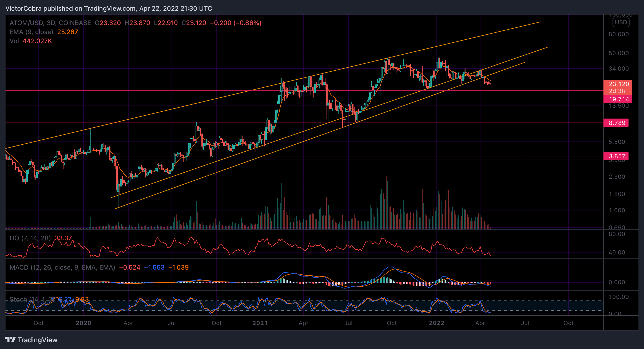Click the MACD histogram value −0.524
Viewport: 644px width, 349px height.
(130, 267)
